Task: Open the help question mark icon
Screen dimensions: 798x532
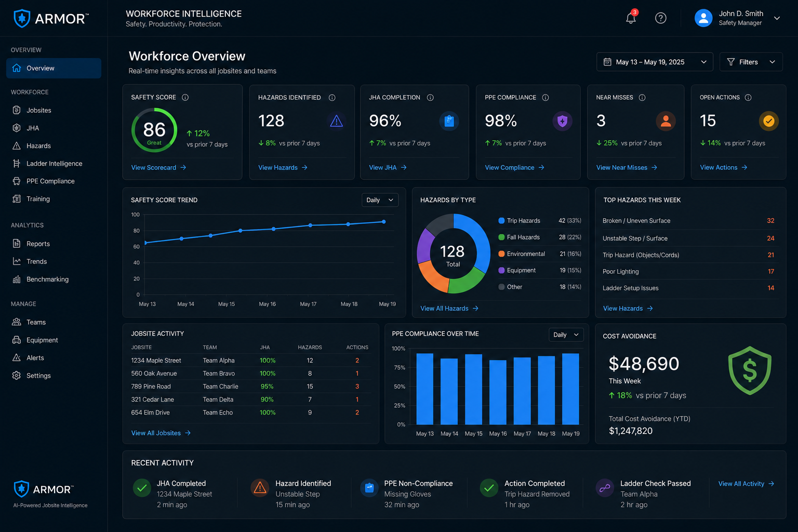Action: 661,18
